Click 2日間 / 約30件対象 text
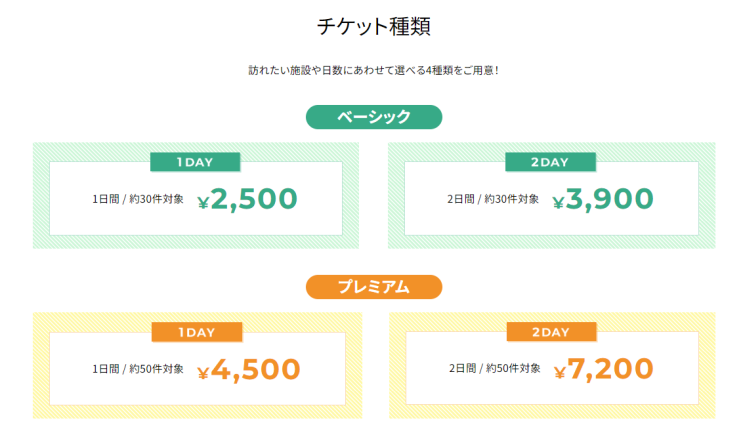The width and height of the screenshot is (743, 431). pos(492,199)
